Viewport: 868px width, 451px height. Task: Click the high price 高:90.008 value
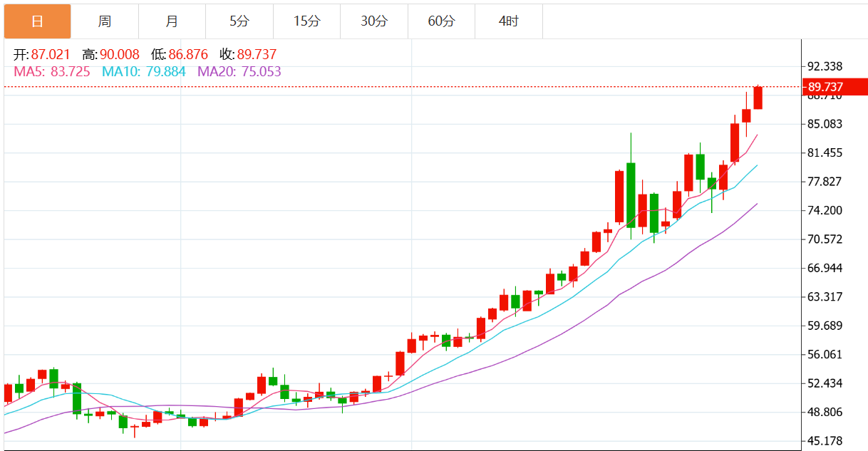pyautogui.click(x=110, y=55)
